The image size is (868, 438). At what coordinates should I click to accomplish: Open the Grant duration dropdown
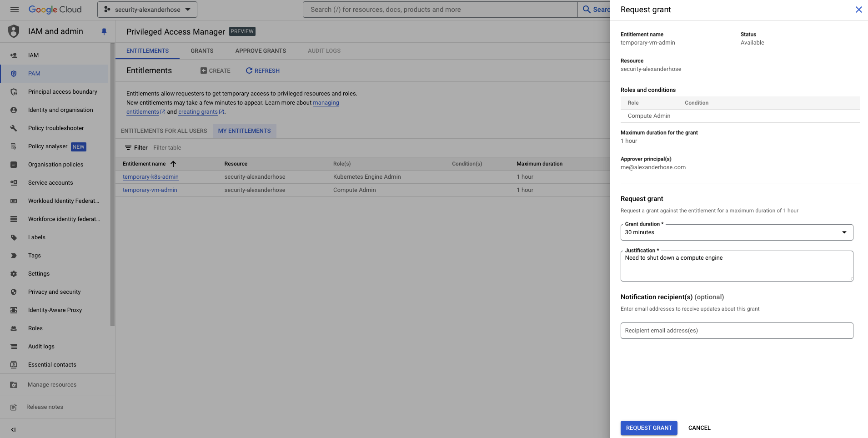[845, 232]
